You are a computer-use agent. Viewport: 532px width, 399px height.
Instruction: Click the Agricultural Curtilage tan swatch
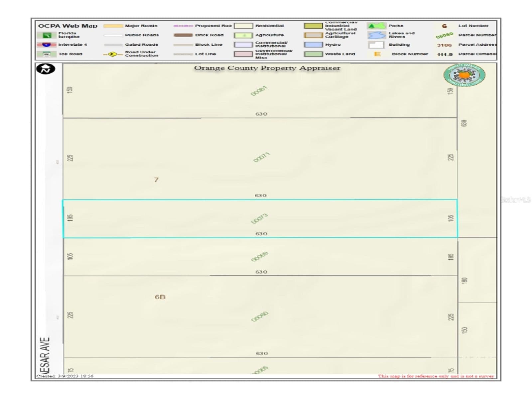click(x=313, y=35)
